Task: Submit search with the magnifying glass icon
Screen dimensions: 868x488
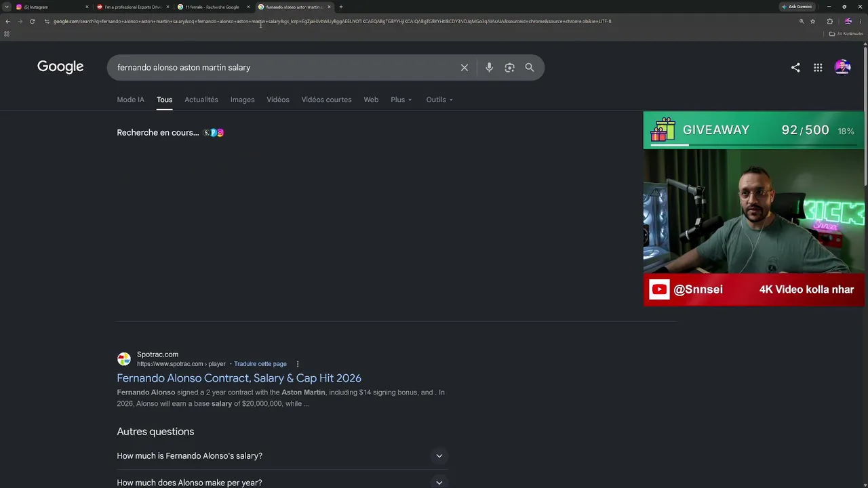Action: [530, 68]
